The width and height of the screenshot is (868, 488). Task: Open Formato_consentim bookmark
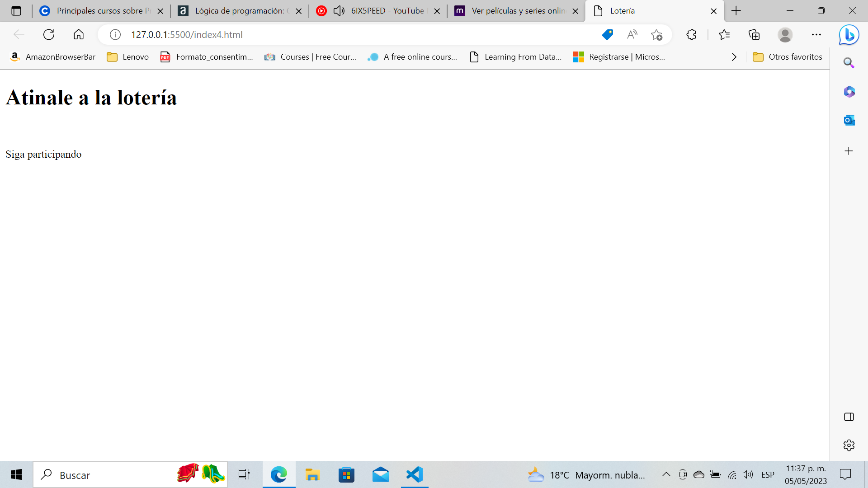(207, 57)
